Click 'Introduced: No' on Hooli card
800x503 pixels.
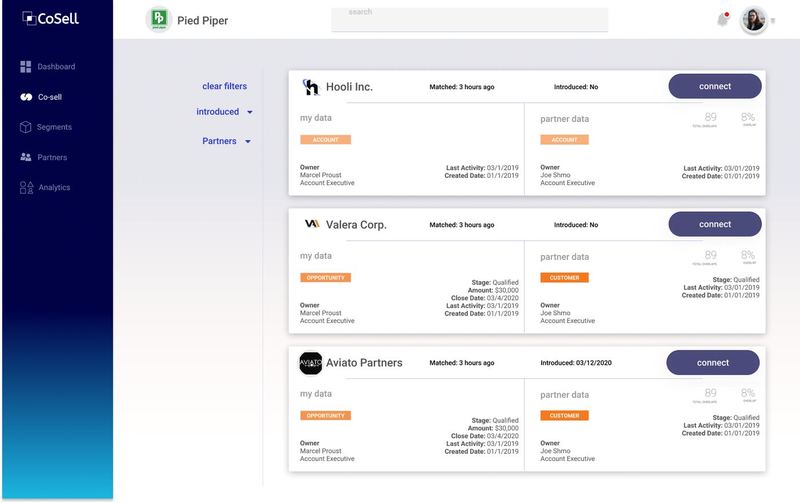[576, 87]
